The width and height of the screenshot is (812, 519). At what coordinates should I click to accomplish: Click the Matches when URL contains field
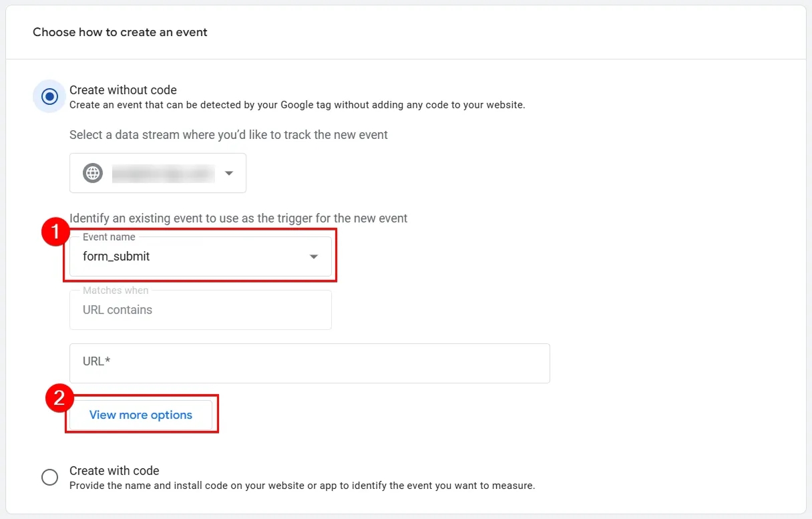(x=200, y=310)
